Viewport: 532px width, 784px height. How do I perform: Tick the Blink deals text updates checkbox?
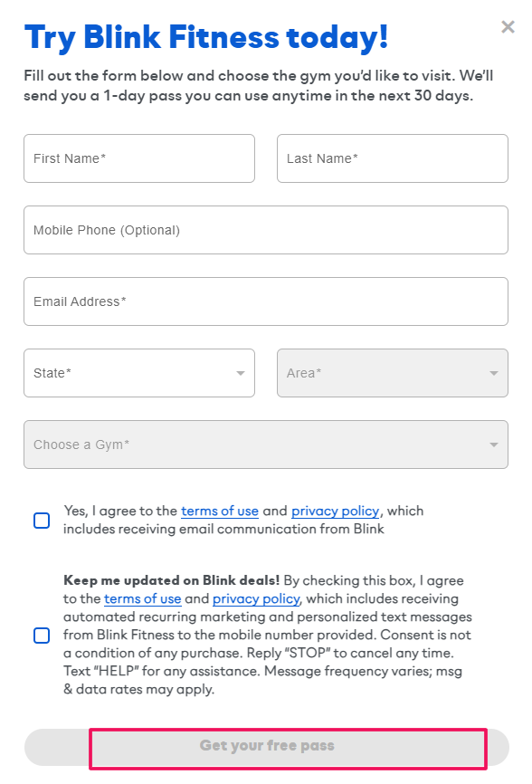click(x=42, y=636)
